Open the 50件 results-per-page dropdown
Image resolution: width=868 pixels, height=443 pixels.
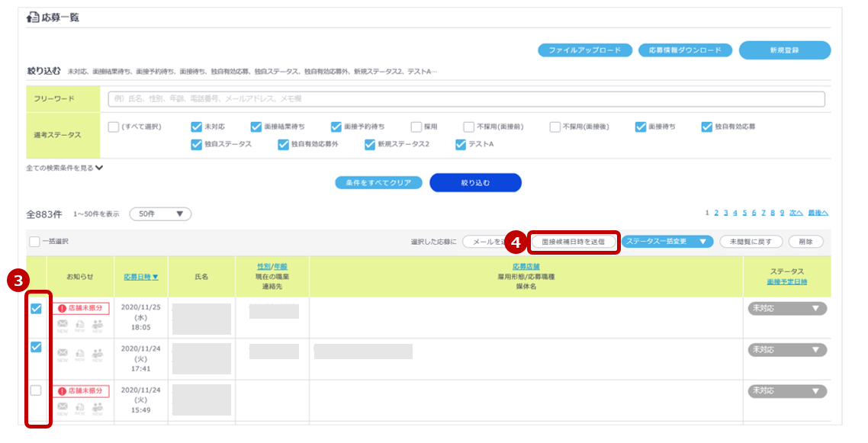tap(160, 214)
